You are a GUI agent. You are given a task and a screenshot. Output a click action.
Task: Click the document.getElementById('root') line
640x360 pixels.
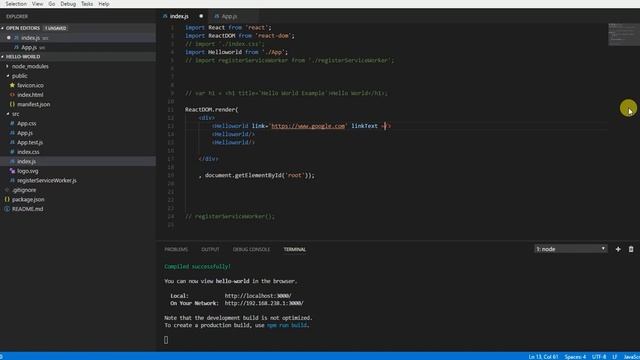(256, 176)
